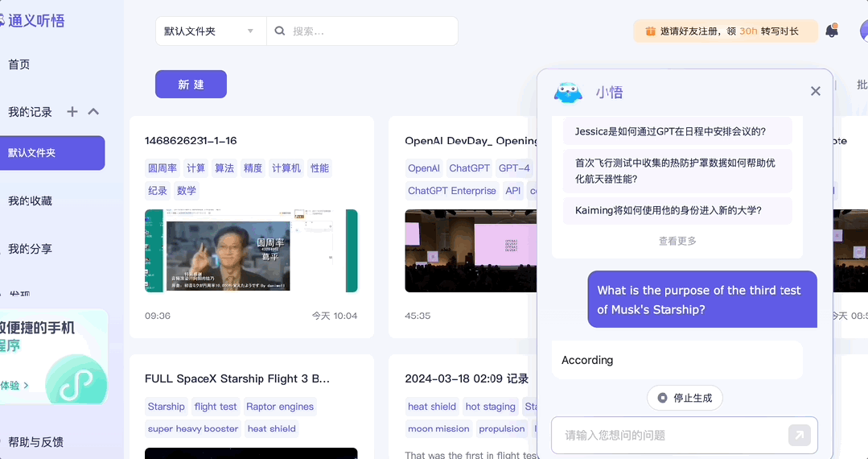The width and height of the screenshot is (868, 459).
Task: Open 我的分享 in sidebar
Action: 30,249
